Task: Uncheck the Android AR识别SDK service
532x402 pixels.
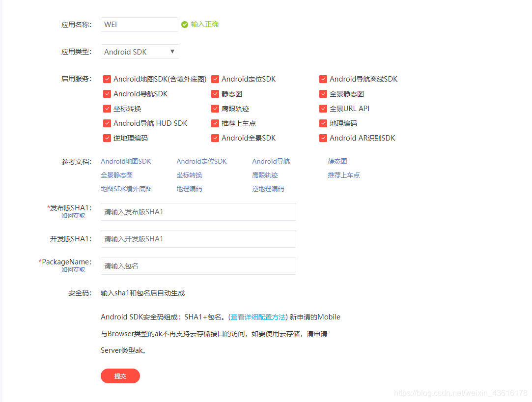Action: pyautogui.click(x=323, y=138)
